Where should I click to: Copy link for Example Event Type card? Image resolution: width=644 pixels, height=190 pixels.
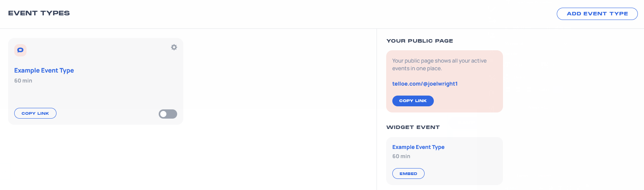35,113
